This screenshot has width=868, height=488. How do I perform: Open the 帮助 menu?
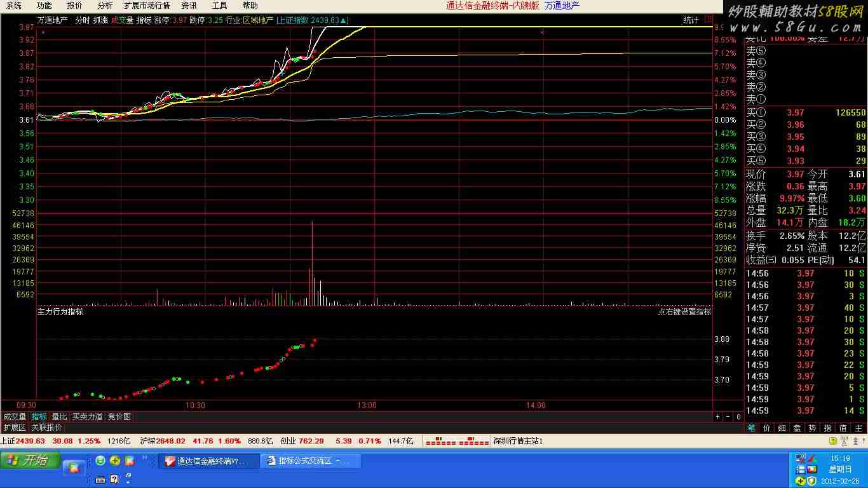(x=250, y=6)
